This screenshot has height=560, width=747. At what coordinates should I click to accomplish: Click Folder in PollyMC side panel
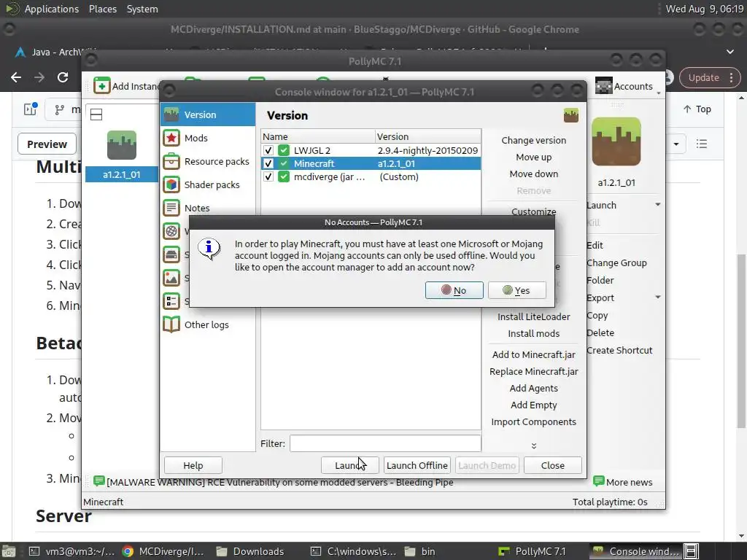tap(600, 280)
